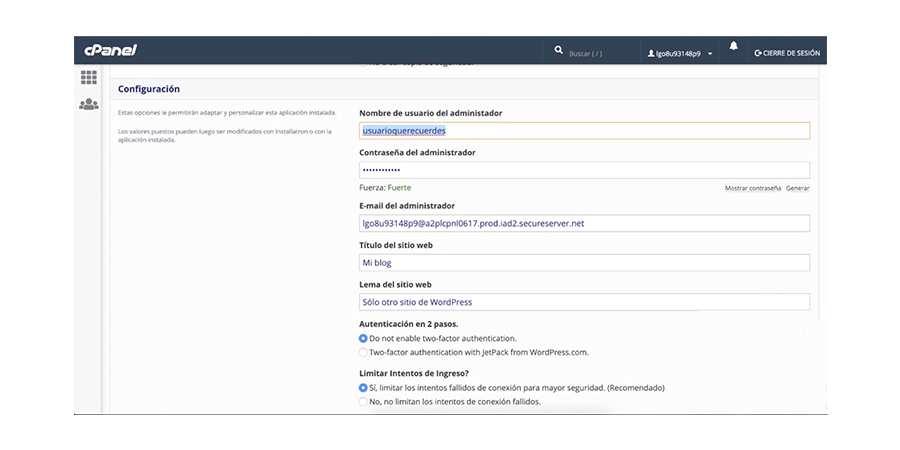Click the Fuerte strength indicator text
This screenshot has height=450, width=900.
[399, 188]
